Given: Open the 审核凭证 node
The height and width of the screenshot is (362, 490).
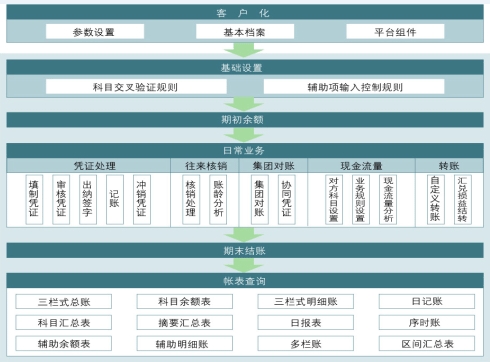Looking at the screenshot, I should click(61, 199).
